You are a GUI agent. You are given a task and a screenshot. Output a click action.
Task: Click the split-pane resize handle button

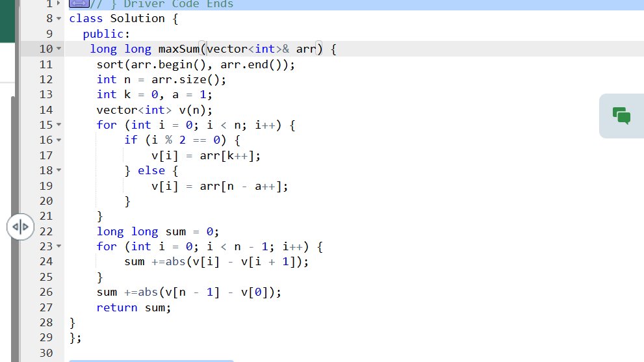(x=20, y=226)
